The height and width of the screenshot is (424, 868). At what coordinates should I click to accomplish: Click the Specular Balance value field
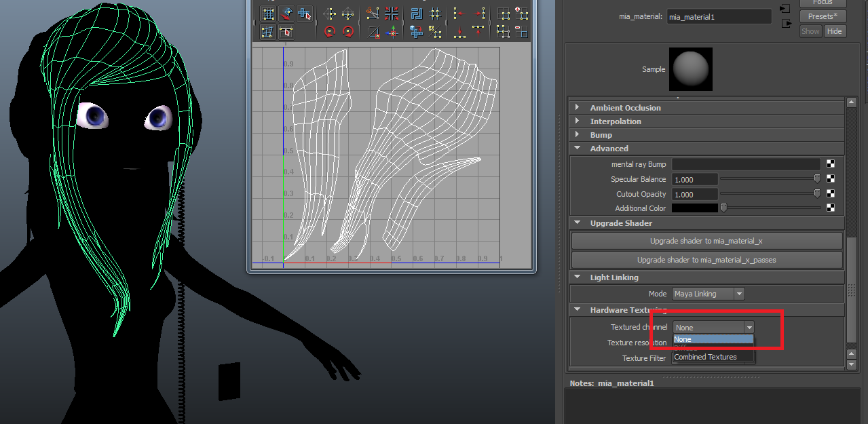[695, 180]
